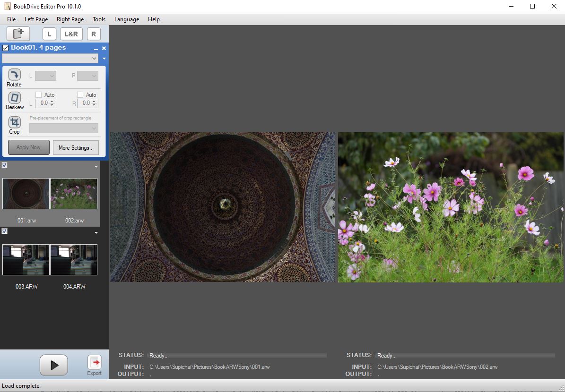
Task: Open the pre-placement of crop rectangle dropdown
Action: tap(64, 128)
